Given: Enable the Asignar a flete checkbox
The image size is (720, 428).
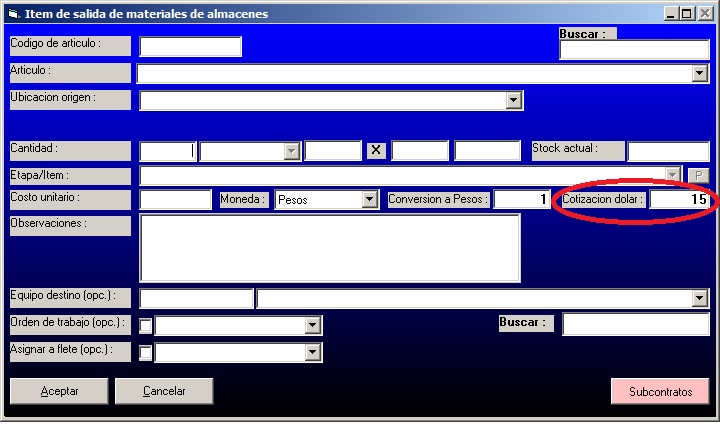Looking at the screenshot, I should pyautogui.click(x=146, y=352).
